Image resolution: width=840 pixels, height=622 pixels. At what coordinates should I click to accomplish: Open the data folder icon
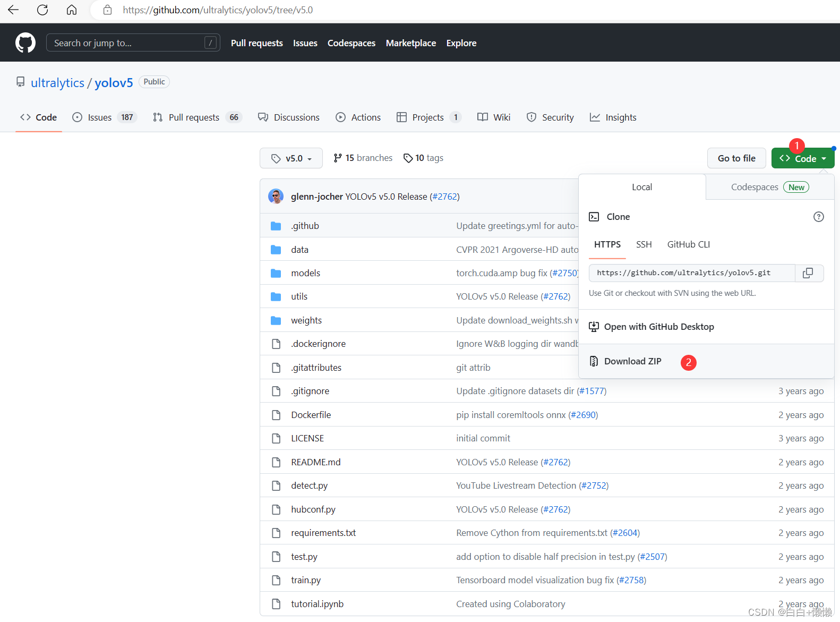[276, 250]
